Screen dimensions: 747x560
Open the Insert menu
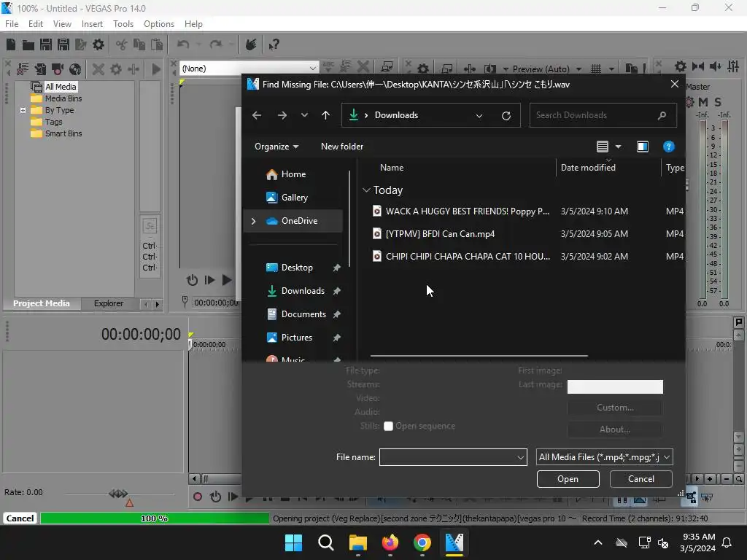pyautogui.click(x=92, y=24)
